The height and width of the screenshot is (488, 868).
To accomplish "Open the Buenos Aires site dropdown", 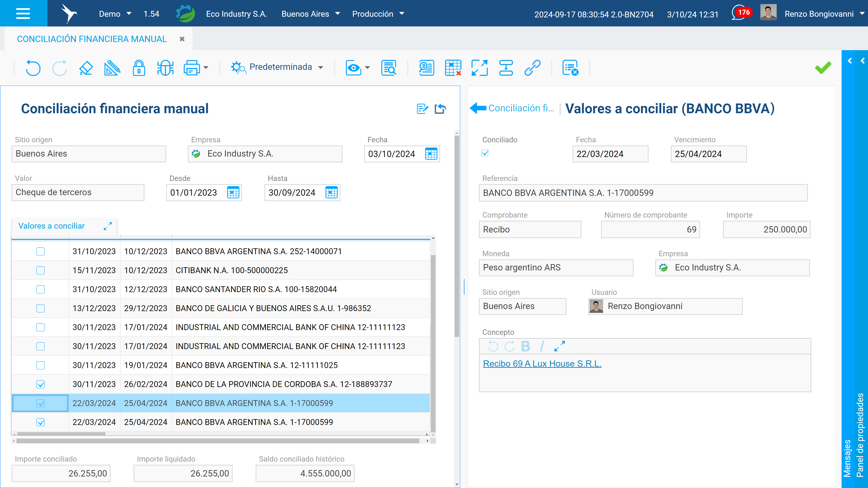I will pos(311,14).
